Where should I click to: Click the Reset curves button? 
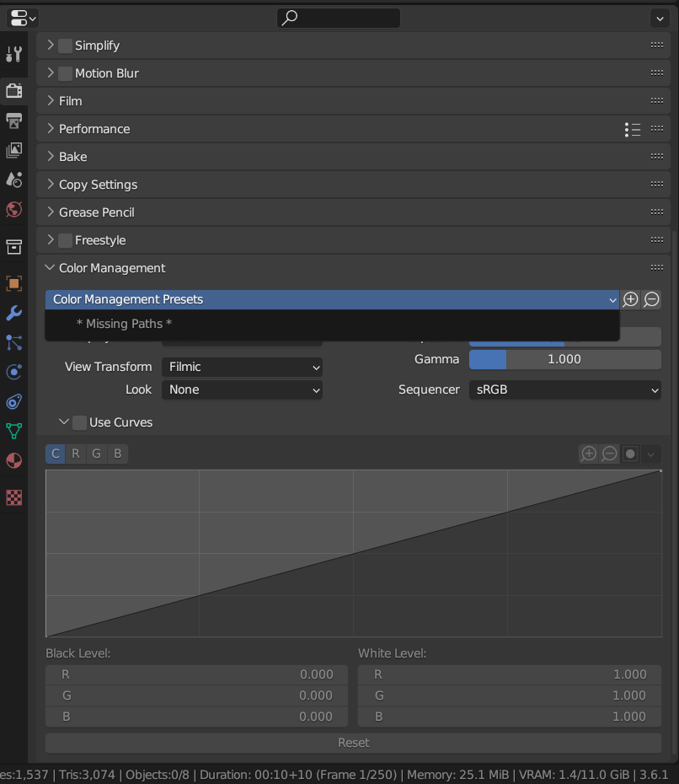(353, 743)
